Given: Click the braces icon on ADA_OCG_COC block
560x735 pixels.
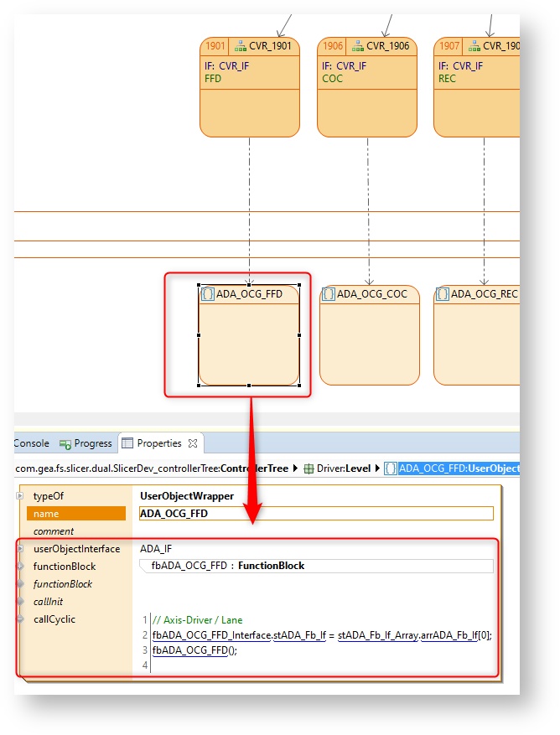Looking at the screenshot, I should 329,294.
